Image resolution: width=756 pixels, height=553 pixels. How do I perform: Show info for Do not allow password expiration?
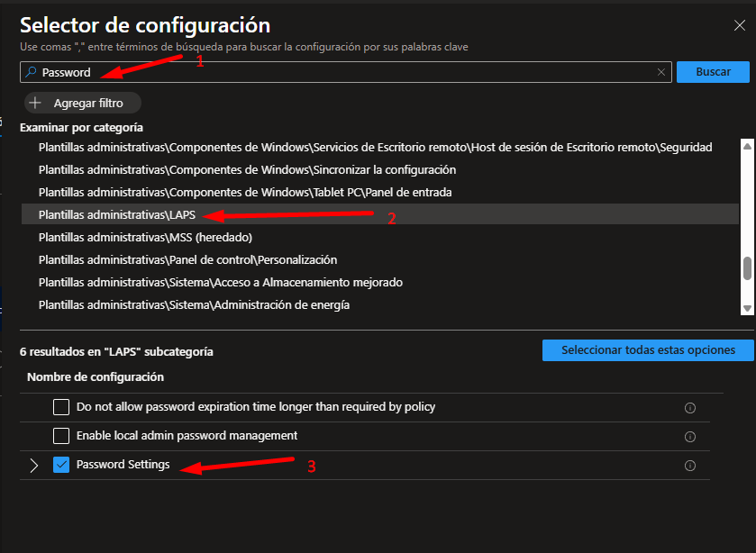[690, 408]
